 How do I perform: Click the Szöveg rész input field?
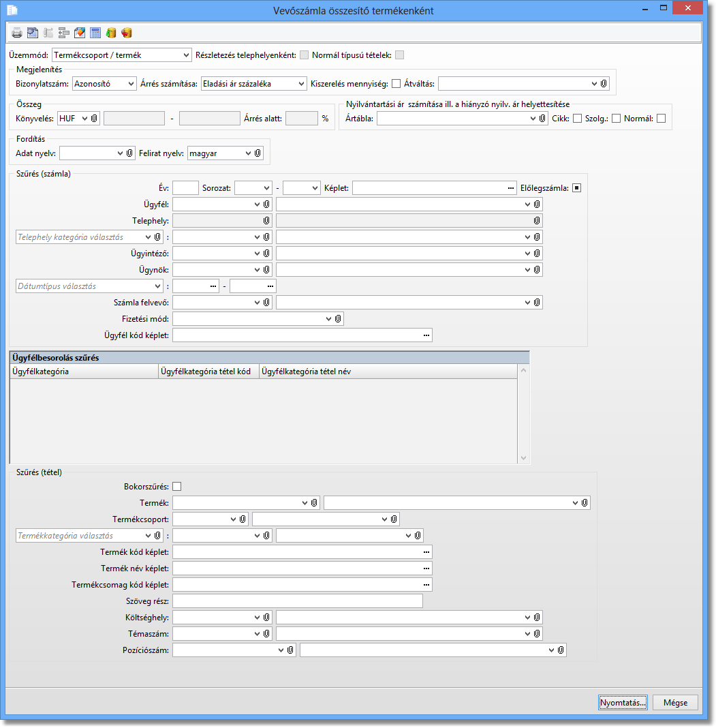[298, 601]
